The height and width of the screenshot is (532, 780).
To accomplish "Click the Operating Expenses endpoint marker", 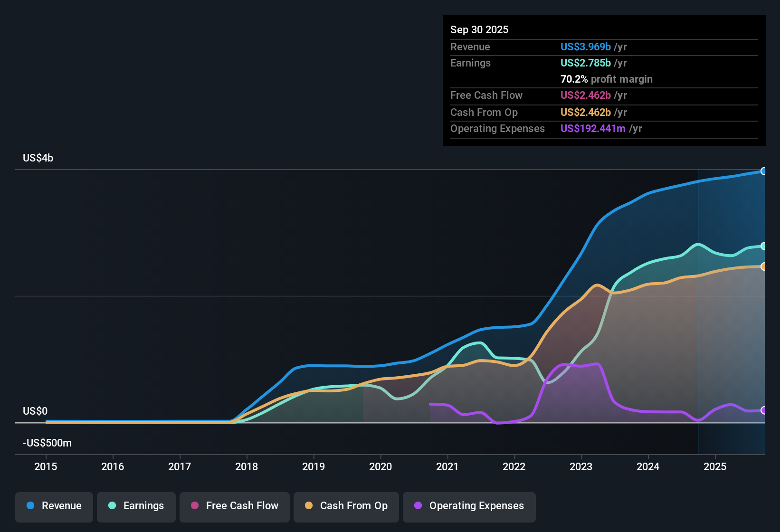I will [764, 410].
